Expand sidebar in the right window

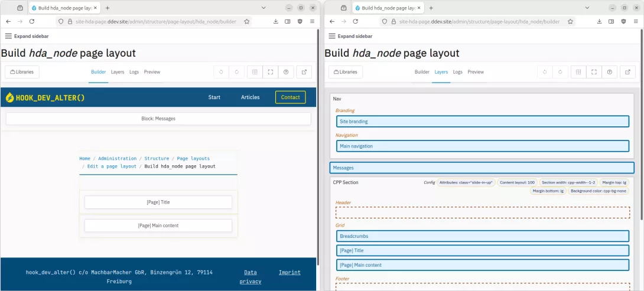pyautogui.click(x=350, y=36)
